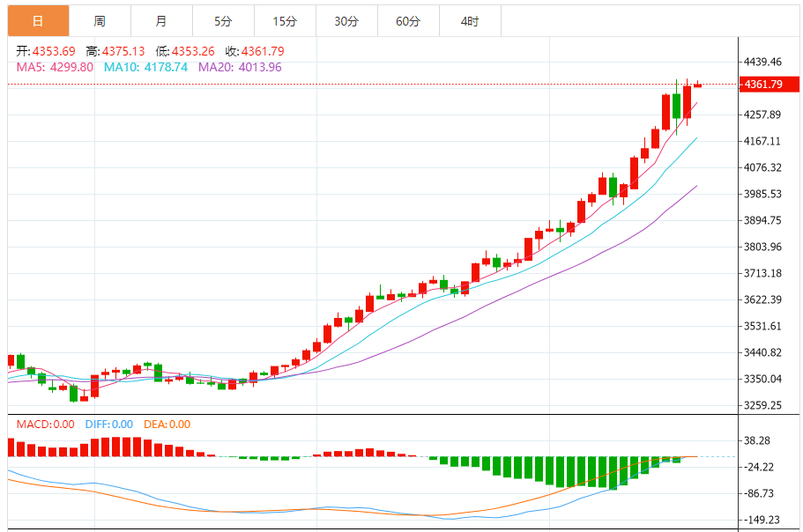Switch to the 4时 timeframe tab
The image size is (803, 532).
(x=470, y=21)
